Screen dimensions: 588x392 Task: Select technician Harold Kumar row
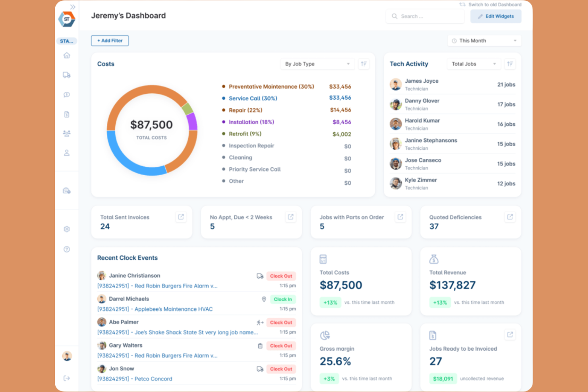tap(453, 124)
